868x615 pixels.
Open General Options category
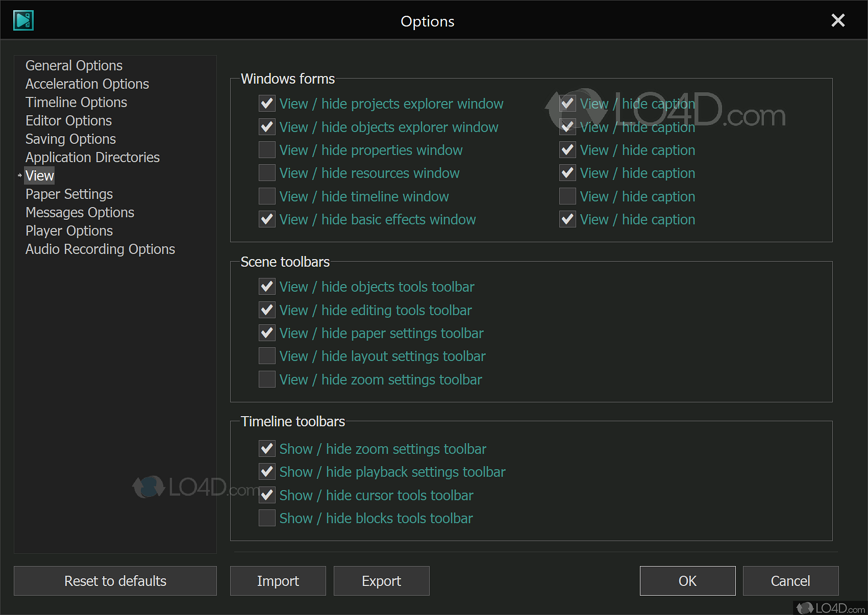[74, 66]
